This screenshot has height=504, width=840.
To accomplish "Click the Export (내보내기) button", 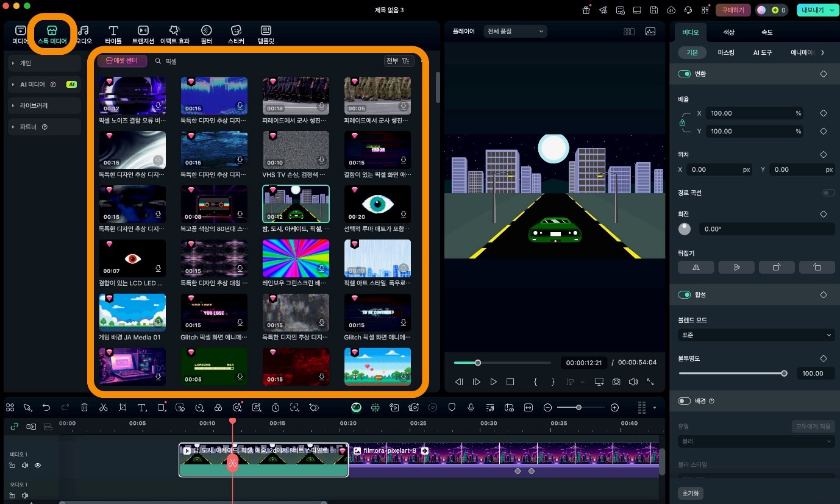I will pos(814,10).
